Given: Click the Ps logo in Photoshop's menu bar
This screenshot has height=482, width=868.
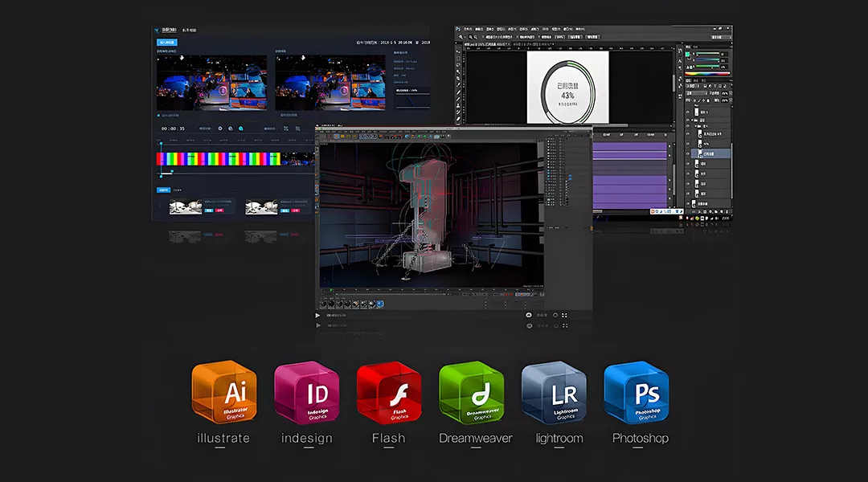Looking at the screenshot, I should pos(458,29).
